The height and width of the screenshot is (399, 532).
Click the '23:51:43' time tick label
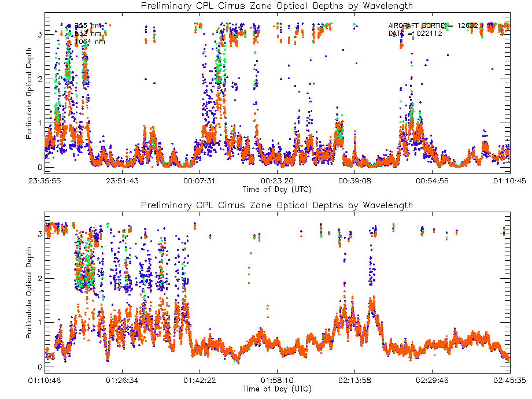point(122,181)
